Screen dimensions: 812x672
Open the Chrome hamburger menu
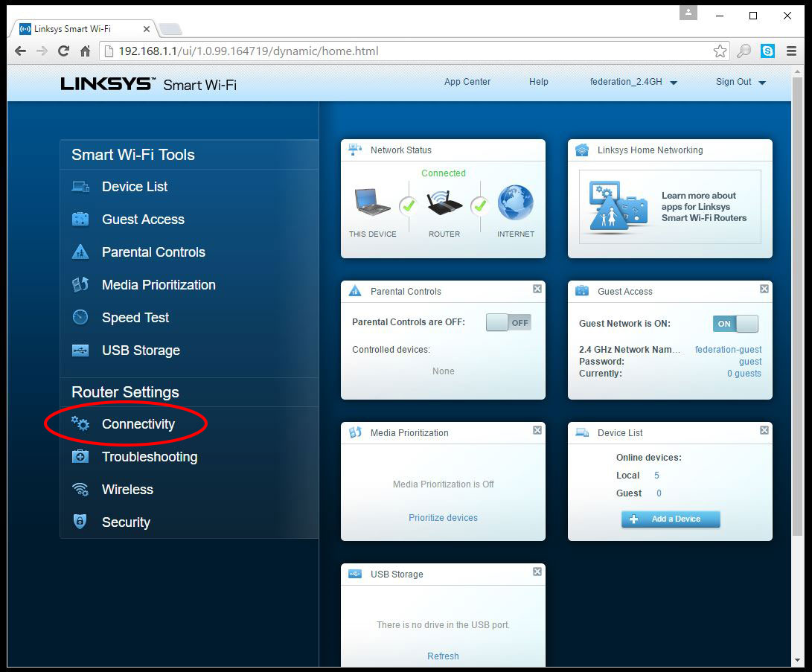791,51
